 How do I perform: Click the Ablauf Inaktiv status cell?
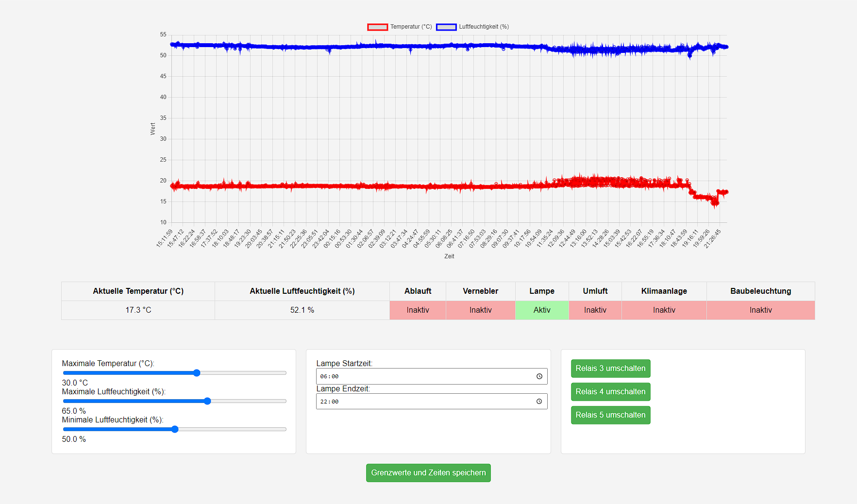pos(418,310)
